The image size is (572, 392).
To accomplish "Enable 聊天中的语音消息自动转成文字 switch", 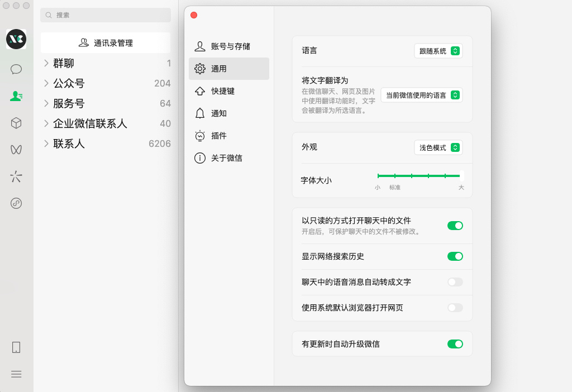I will click(x=455, y=282).
